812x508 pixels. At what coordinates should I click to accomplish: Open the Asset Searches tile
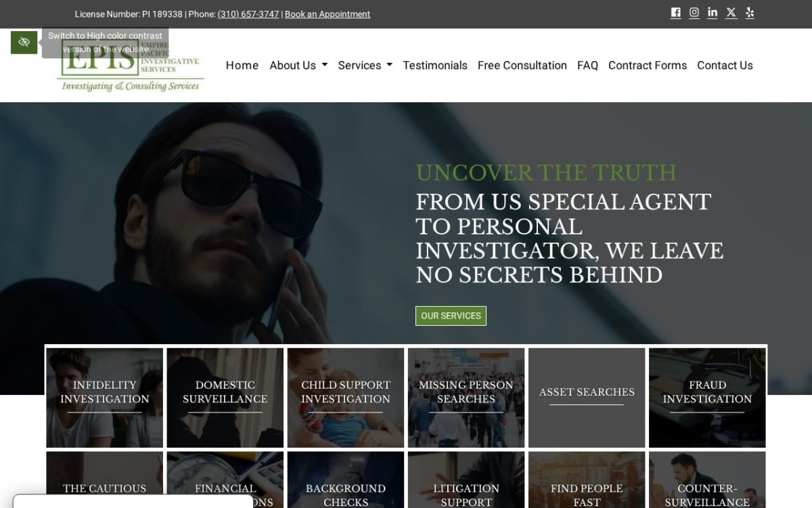pos(587,398)
